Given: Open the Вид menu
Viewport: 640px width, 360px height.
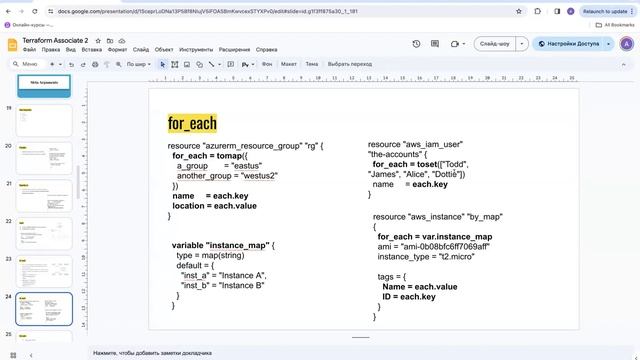Looking at the screenshot, I should [x=71, y=50].
